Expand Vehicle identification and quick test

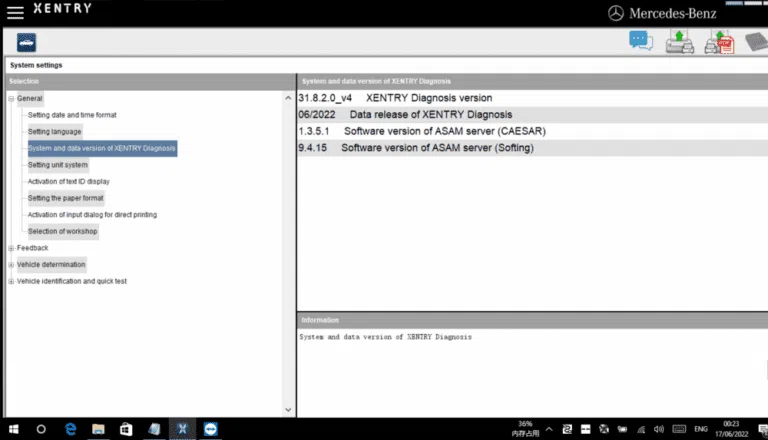click(11, 281)
